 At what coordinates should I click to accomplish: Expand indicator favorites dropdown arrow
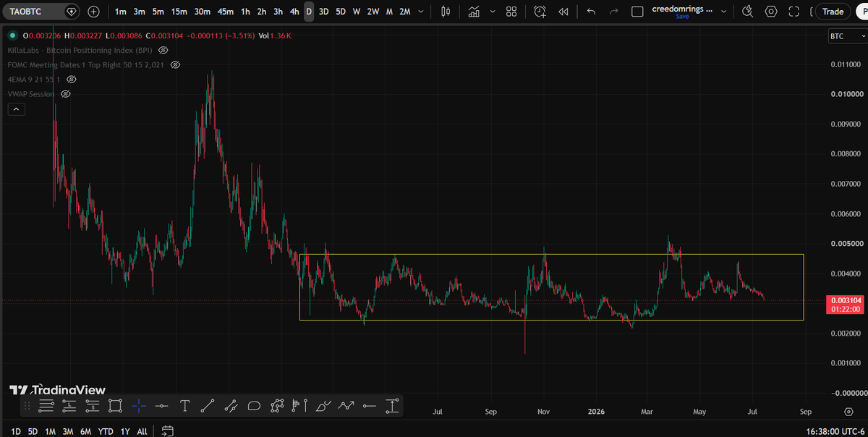[x=493, y=12]
